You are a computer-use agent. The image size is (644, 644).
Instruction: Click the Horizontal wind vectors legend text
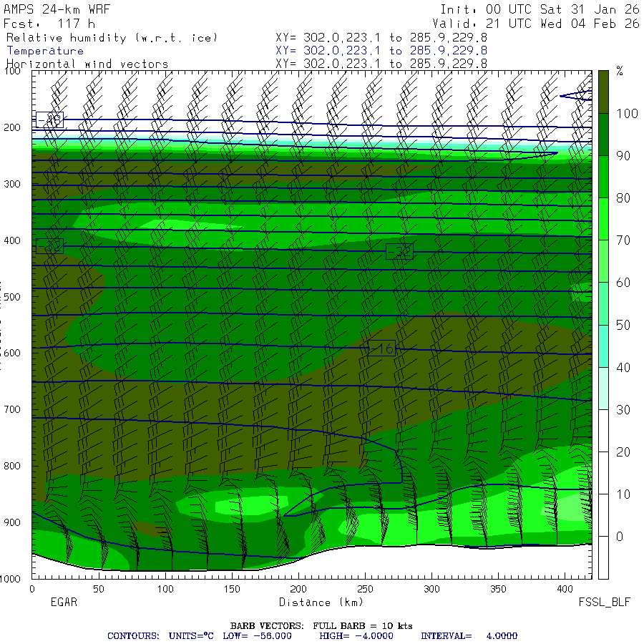click(87, 64)
